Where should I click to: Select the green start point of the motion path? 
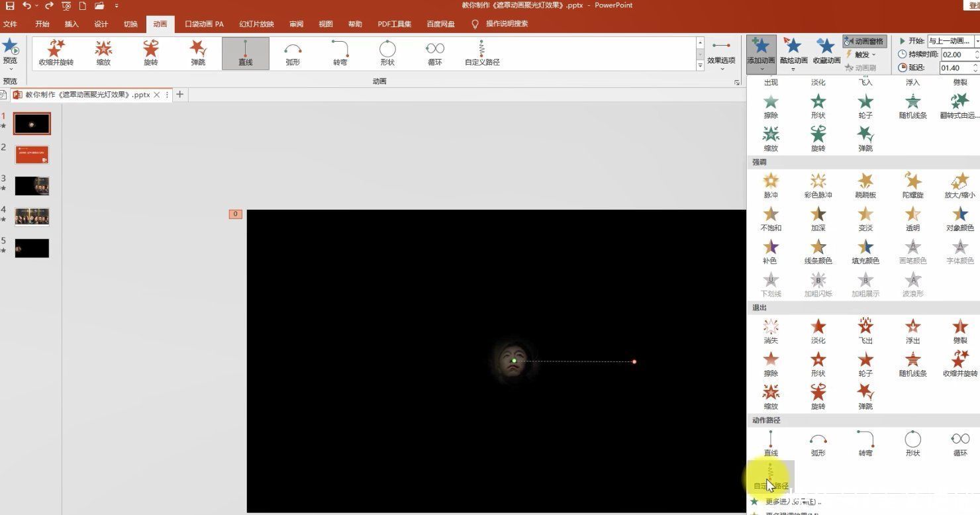[x=514, y=361]
